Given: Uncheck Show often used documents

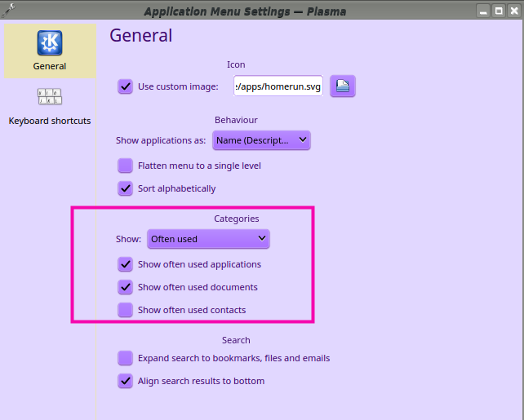Looking at the screenshot, I should point(125,287).
